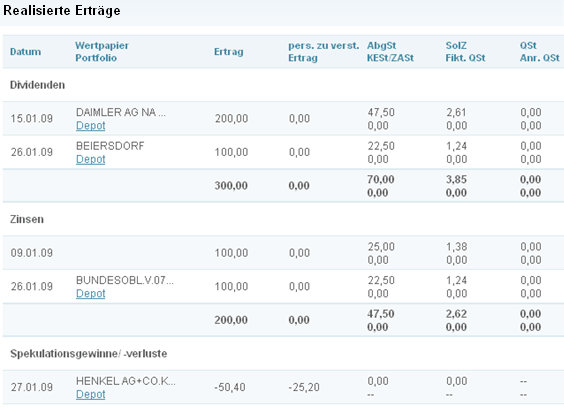Click the Datum column header

[x=26, y=52]
